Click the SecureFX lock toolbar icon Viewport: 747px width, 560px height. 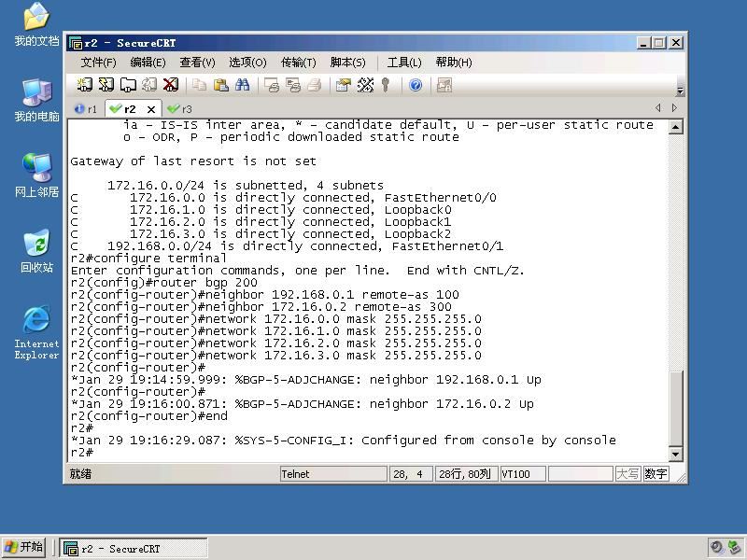click(444, 85)
